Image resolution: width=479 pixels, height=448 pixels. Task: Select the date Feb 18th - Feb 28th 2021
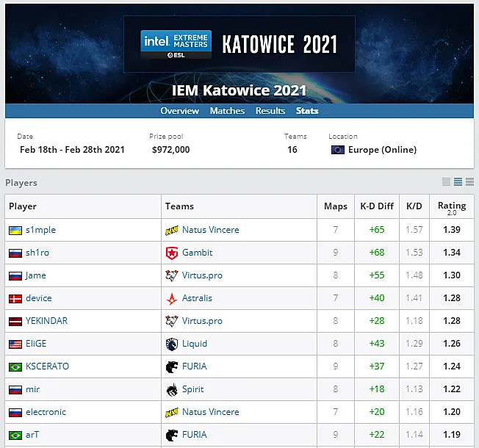pos(72,150)
